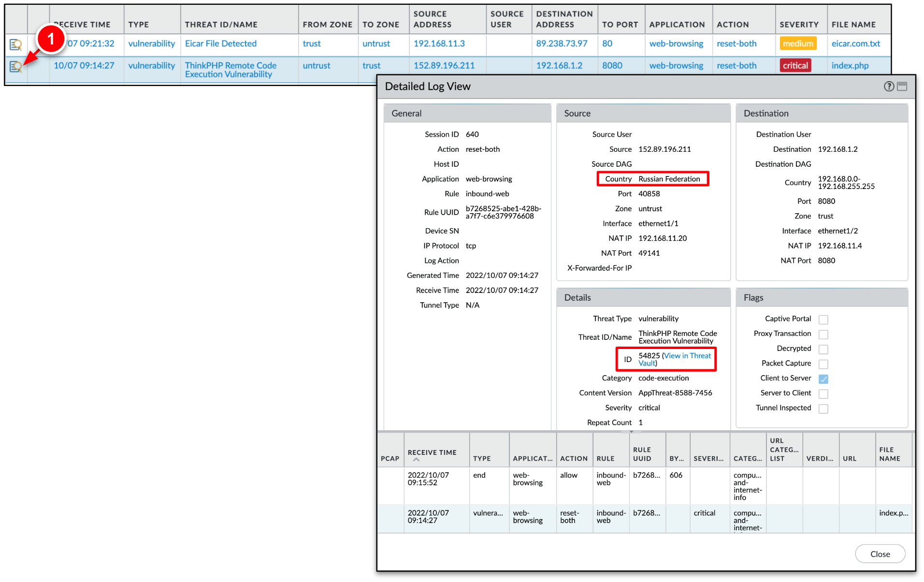The height and width of the screenshot is (582, 924).
Task: Click the Close button
Action: click(x=880, y=554)
